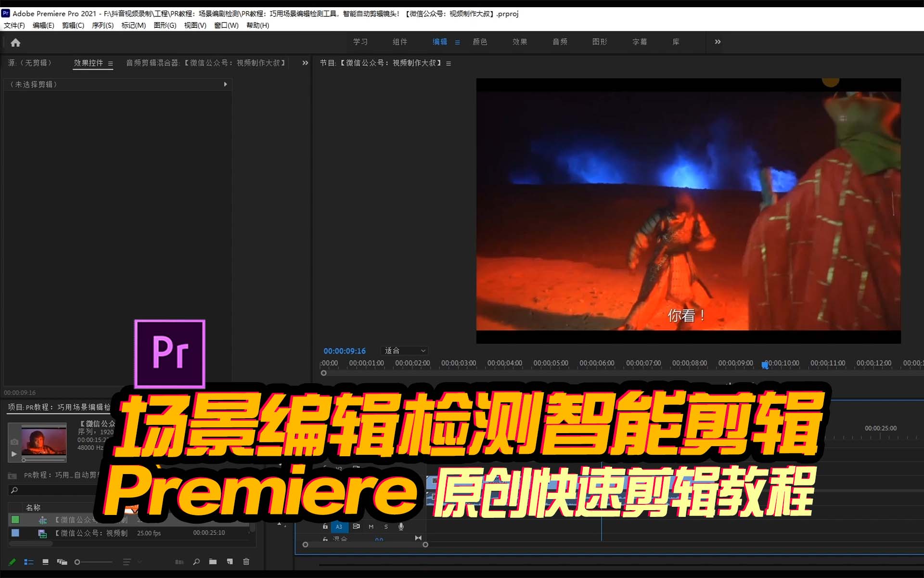The height and width of the screenshot is (578, 924).
Task: Click the program monitor zoom scroll handle
Action: 323,373
